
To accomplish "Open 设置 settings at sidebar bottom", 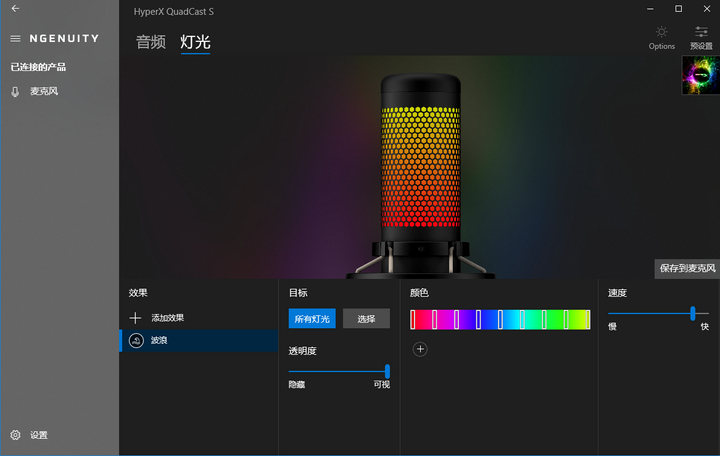I will tap(29, 435).
